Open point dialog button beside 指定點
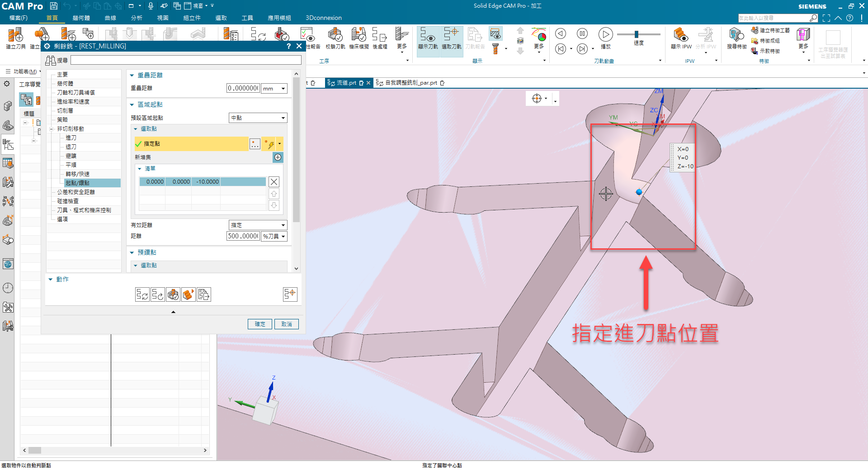 [x=255, y=144]
